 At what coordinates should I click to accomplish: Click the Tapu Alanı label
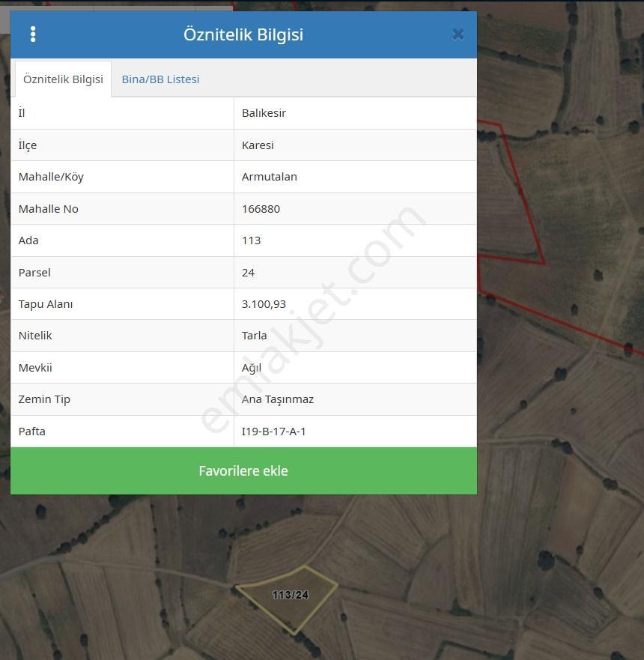coord(46,304)
